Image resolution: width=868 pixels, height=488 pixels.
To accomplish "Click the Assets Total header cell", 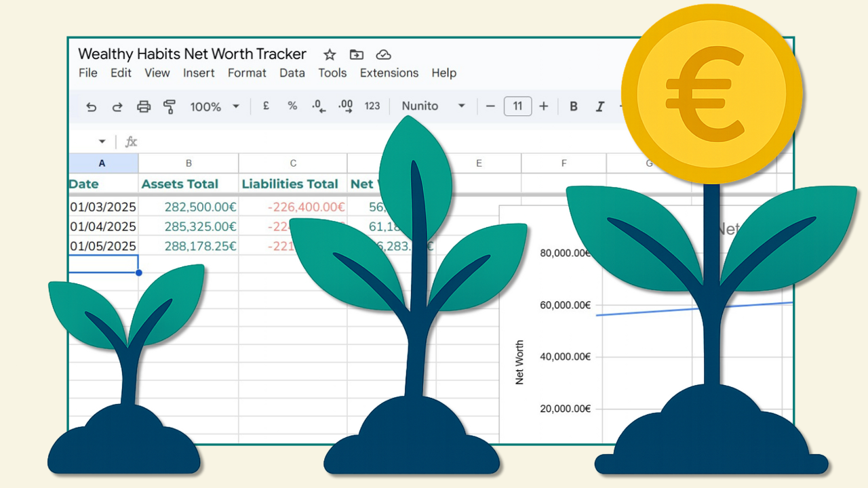I will coord(189,184).
